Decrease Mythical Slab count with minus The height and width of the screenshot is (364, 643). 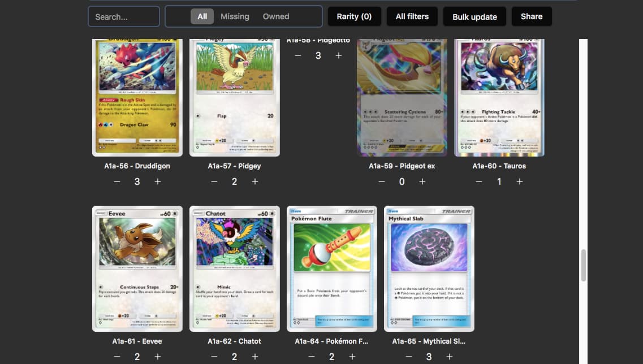pyautogui.click(x=409, y=357)
